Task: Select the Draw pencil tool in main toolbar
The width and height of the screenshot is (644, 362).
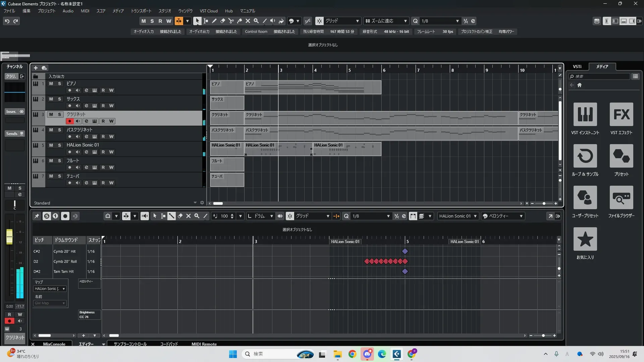Action: [x=214, y=21]
